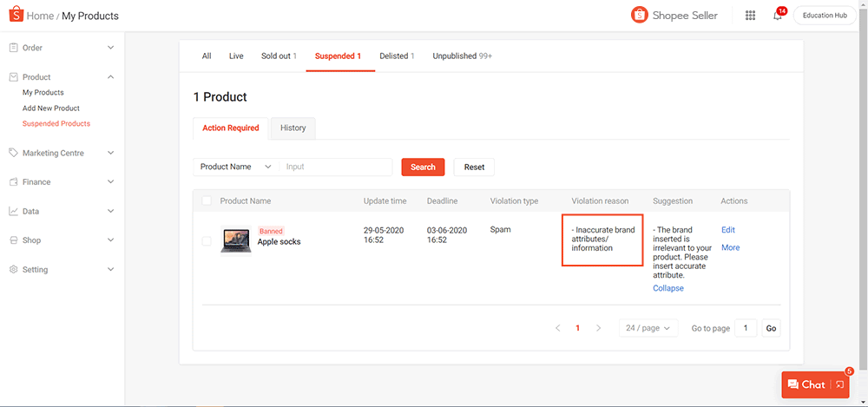Open My Products in the sidebar
The image size is (868, 407).
43,93
